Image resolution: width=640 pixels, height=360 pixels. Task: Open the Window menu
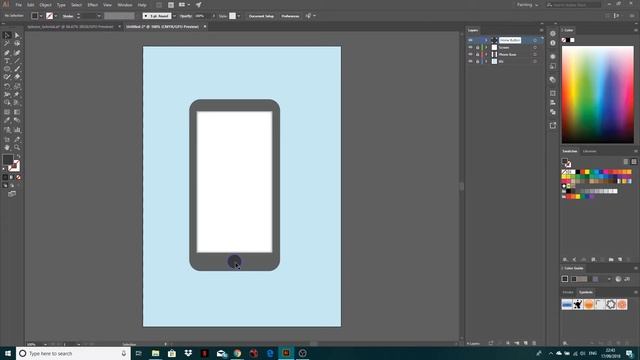pyautogui.click(x=124, y=5)
